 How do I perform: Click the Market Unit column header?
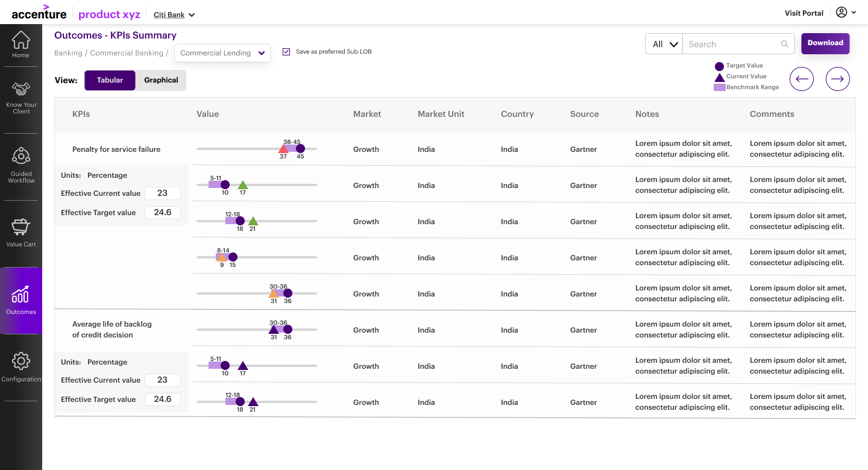tap(441, 114)
